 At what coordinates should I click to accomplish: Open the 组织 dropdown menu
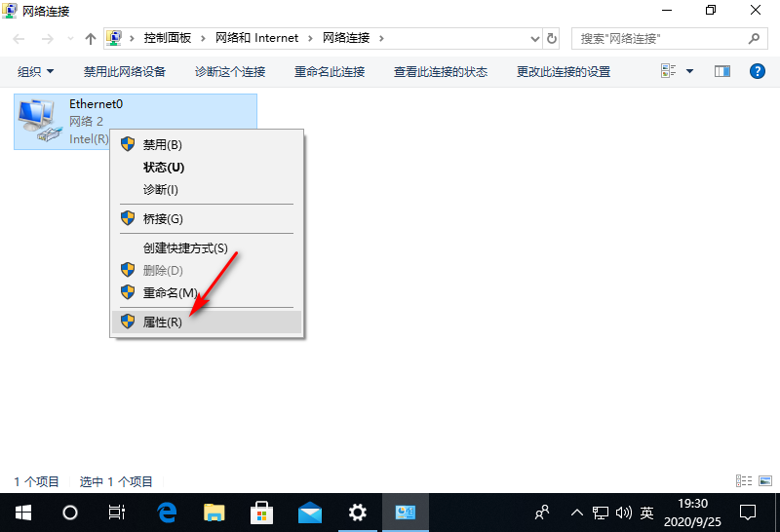35,71
